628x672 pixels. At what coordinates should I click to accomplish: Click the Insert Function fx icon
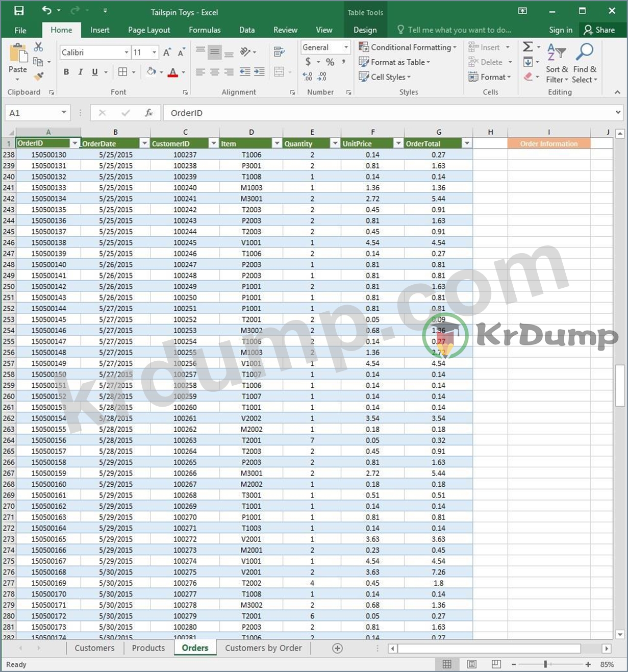[149, 113]
